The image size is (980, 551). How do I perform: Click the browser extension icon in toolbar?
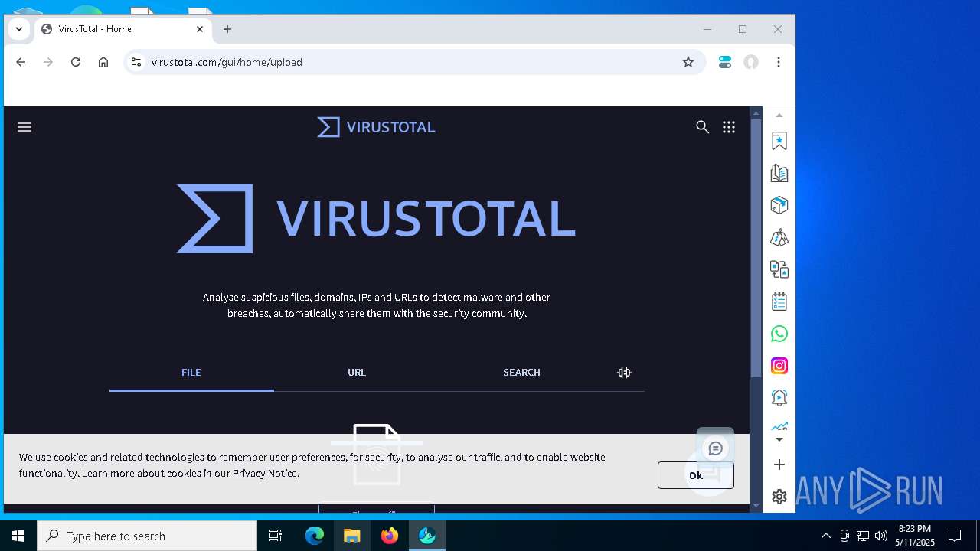[725, 62]
